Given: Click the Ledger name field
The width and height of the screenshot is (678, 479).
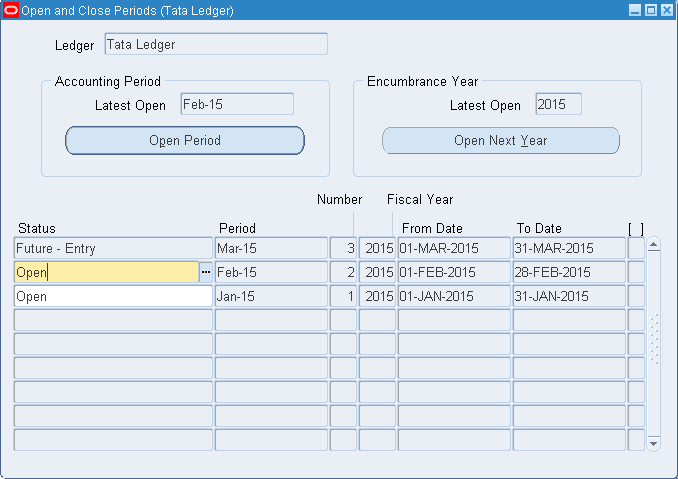Looking at the screenshot, I should point(215,45).
